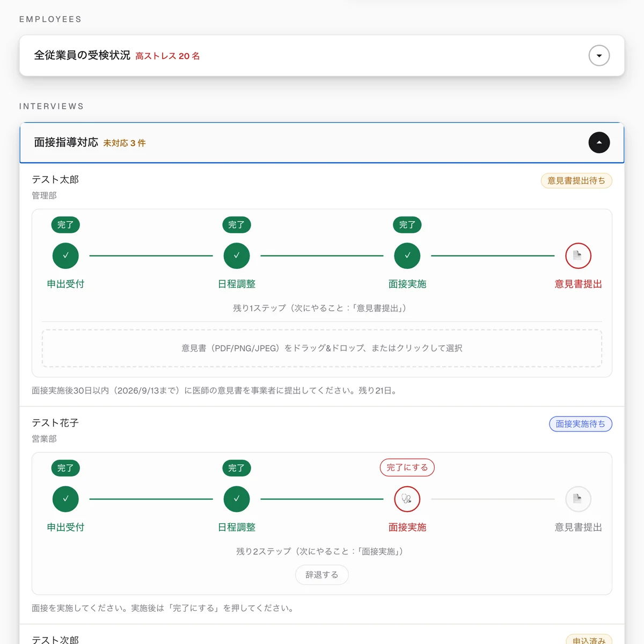Image resolution: width=644 pixels, height=644 pixels.
Task: Click テスト太郎's red 意見書提出 step label
Action: [578, 284]
